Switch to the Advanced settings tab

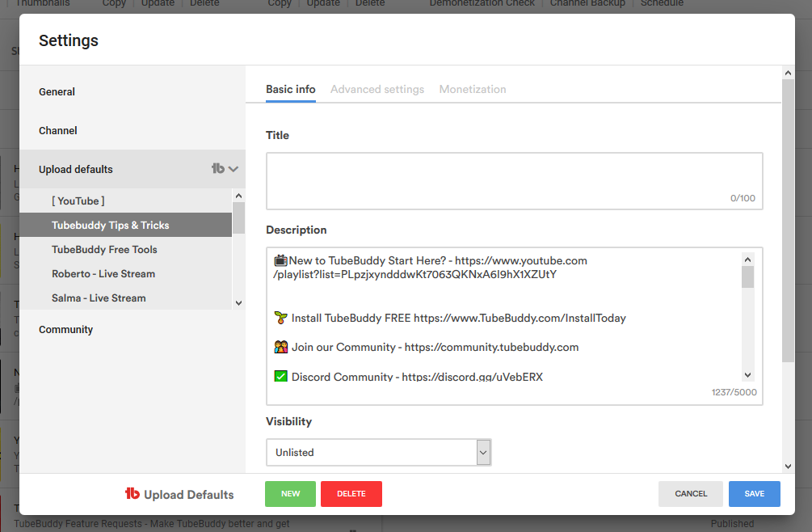pos(377,90)
